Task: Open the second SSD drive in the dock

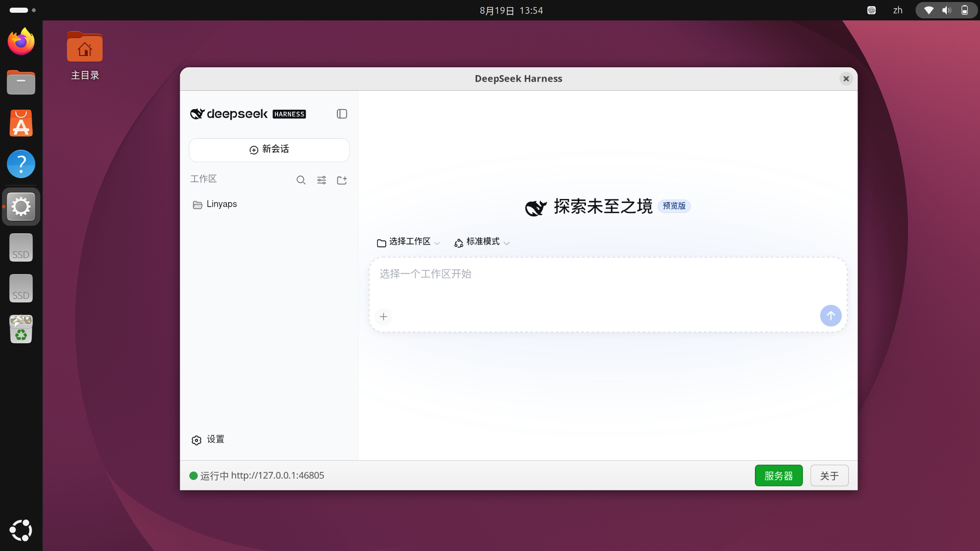Action: coord(21,288)
